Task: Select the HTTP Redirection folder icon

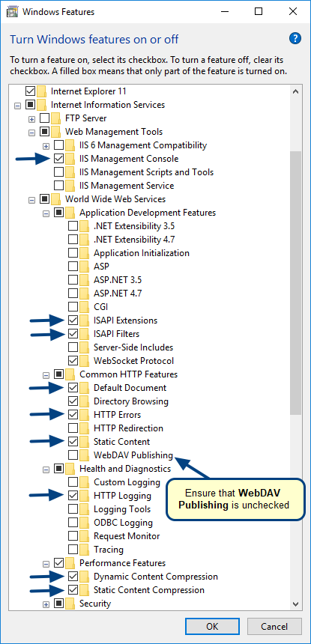Action: (84, 428)
